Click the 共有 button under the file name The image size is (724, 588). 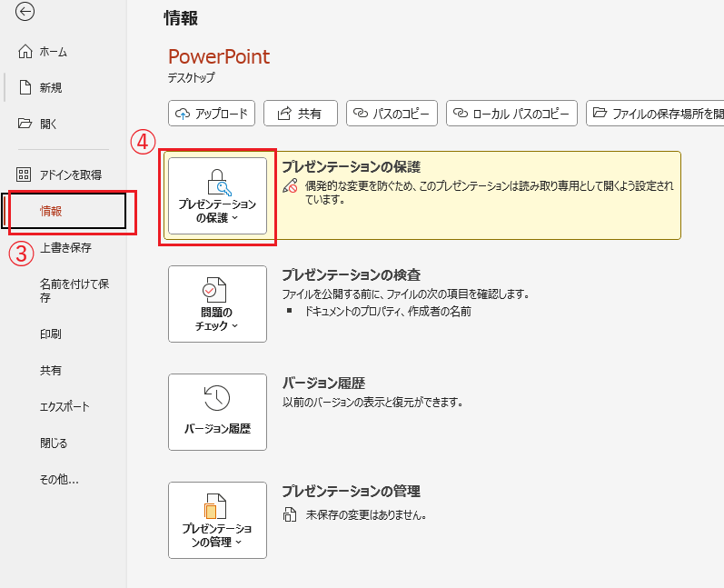(x=301, y=114)
